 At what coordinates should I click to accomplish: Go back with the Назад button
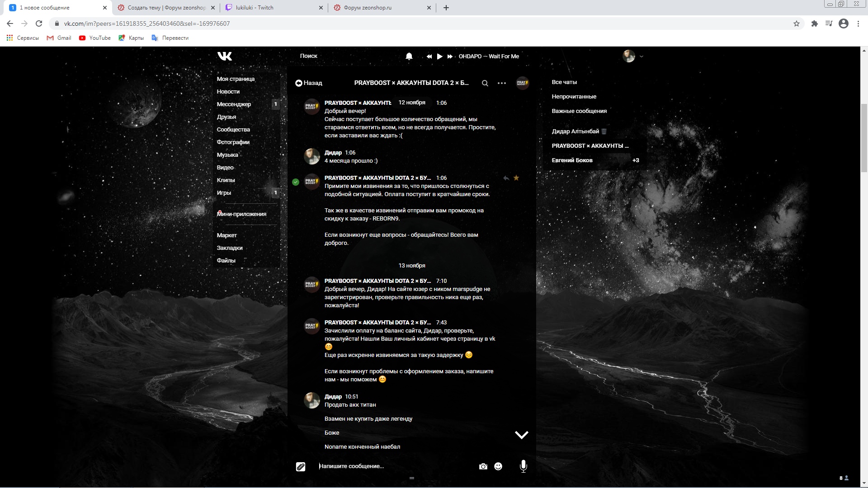pos(309,83)
